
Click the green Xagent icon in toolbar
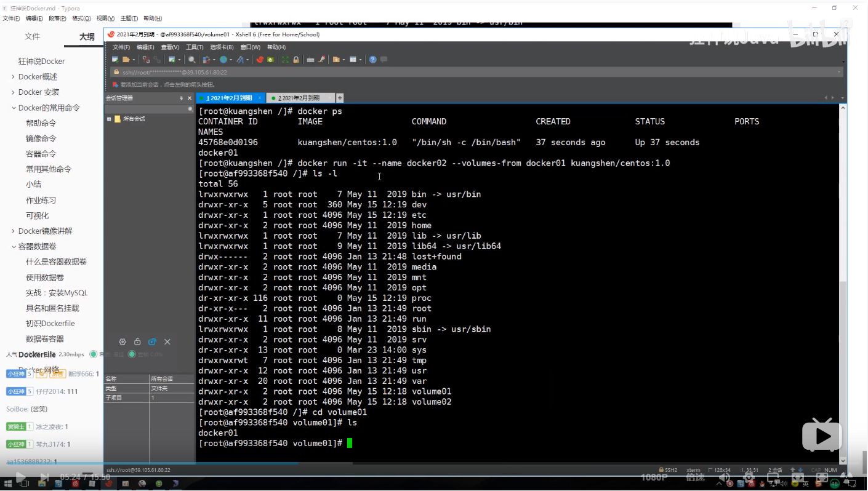click(x=270, y=60)
